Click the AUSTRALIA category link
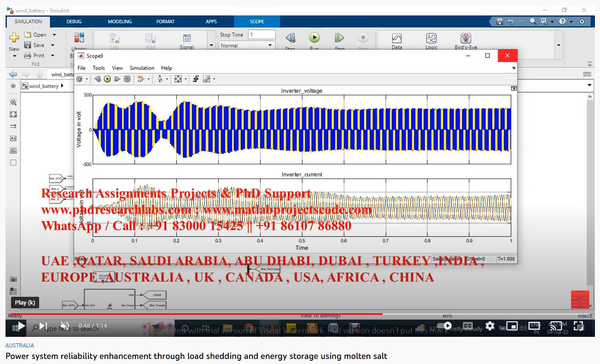600x364 pixels. pyautogui.click(x=20, y=345)
